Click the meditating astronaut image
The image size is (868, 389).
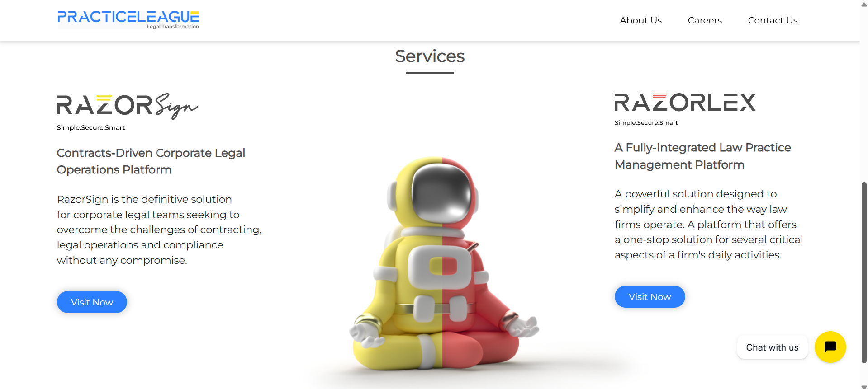[443, 264]
